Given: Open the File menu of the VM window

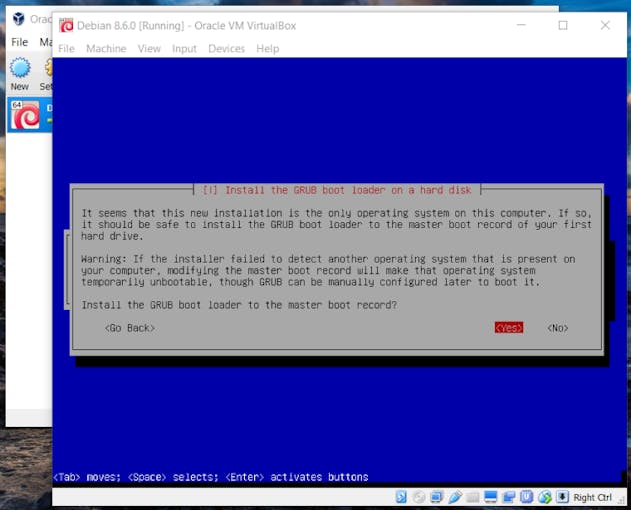Looking at the screenshot, I should pyautogui.click(x=66, y=49).
